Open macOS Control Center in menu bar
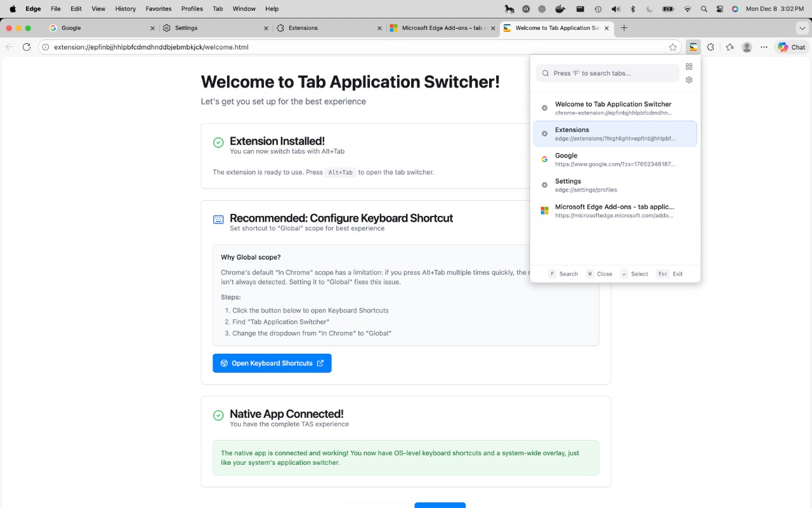The height and width of the screenshot is (508, 812). (719, 9)
